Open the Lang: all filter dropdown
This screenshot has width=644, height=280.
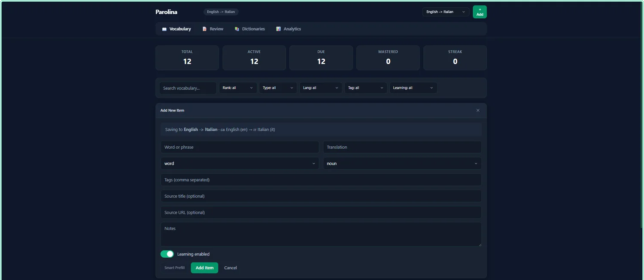pos(321,88)
